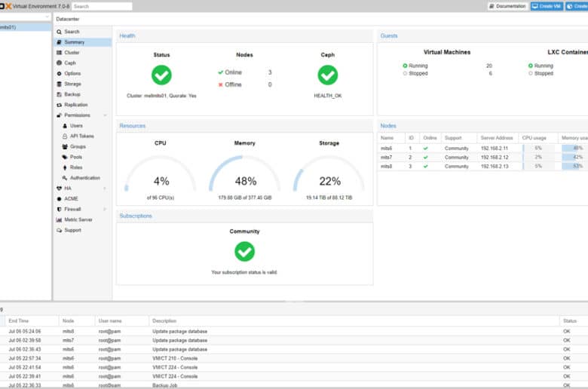The image size is (588, 389).
Task: Open the Users person icon
Action: (x=65, y=126)
